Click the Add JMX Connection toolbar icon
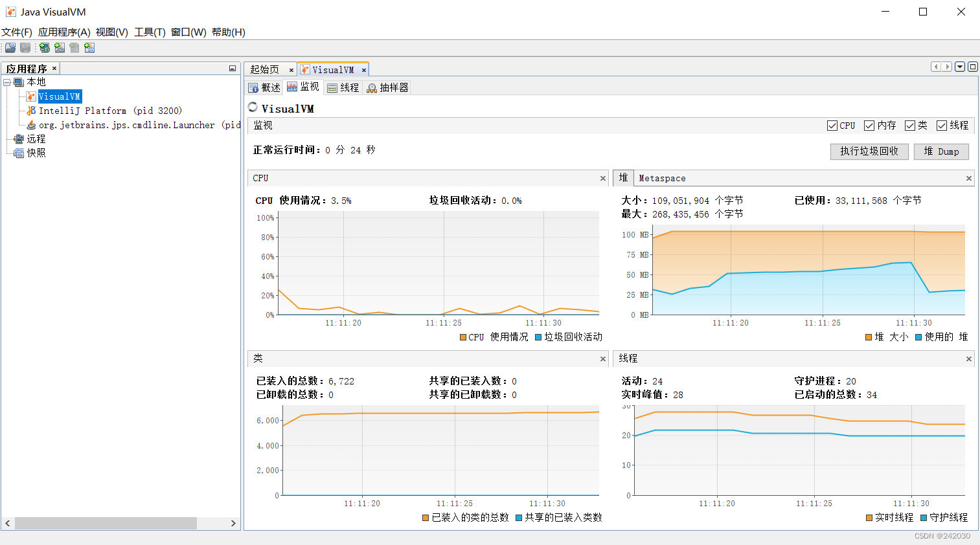Viewport: 980px width, 545px height. (x=60, y=47)
